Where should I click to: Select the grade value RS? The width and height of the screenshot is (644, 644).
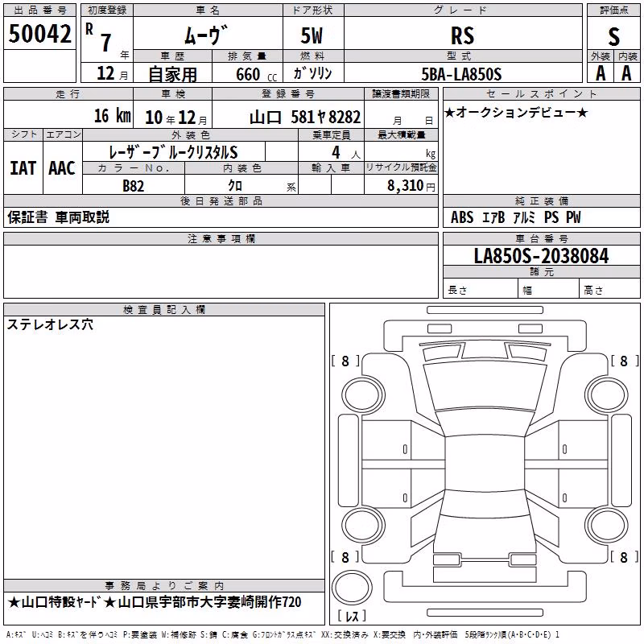coord(462,35)
